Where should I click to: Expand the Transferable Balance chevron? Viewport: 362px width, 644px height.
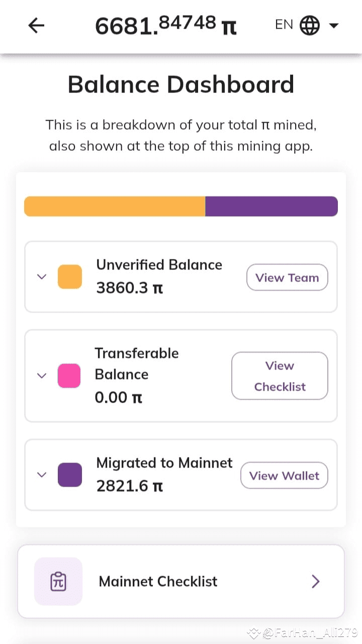click(x=42, y=376)
